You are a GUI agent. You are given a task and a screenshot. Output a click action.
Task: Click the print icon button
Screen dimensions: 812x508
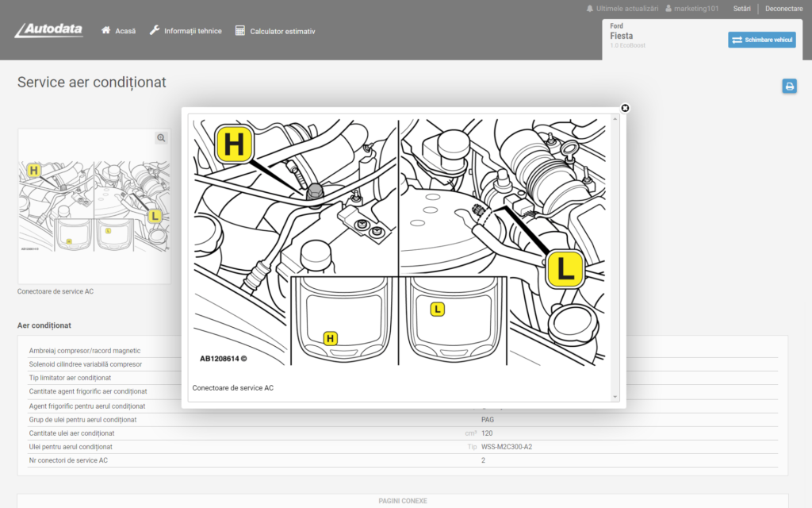point(789,87)
